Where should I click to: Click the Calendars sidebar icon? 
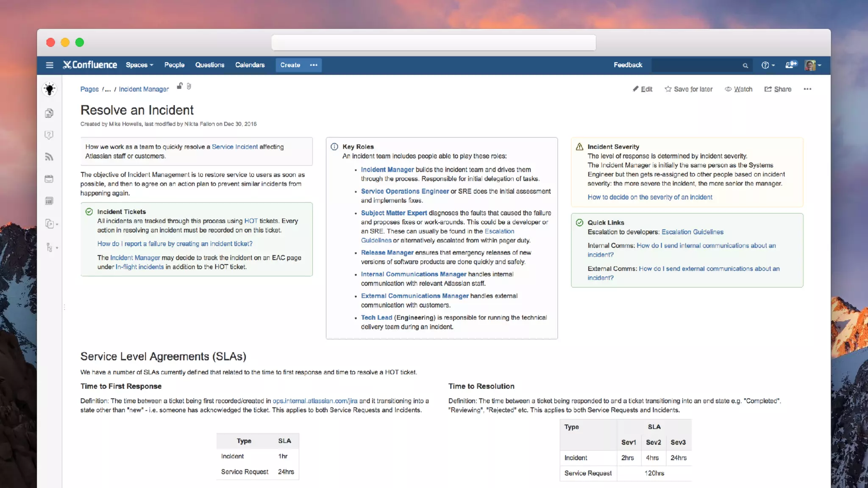tap(49, 179)
